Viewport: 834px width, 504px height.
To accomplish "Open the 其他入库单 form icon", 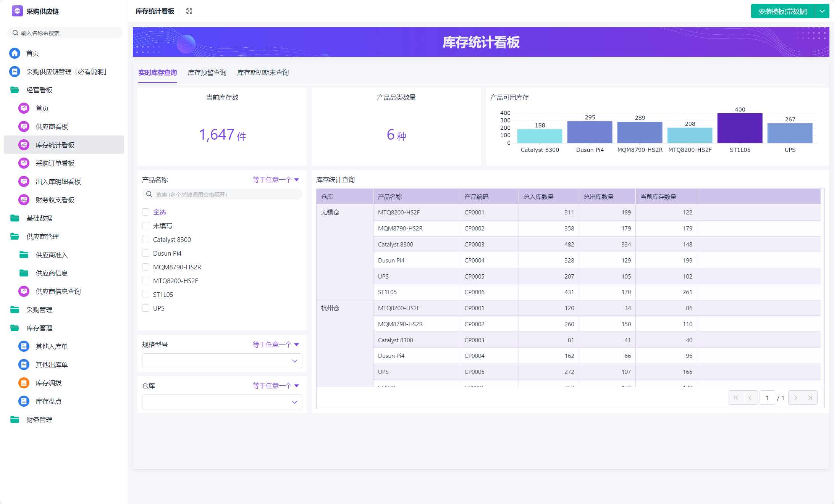I will tap(24, 346).
